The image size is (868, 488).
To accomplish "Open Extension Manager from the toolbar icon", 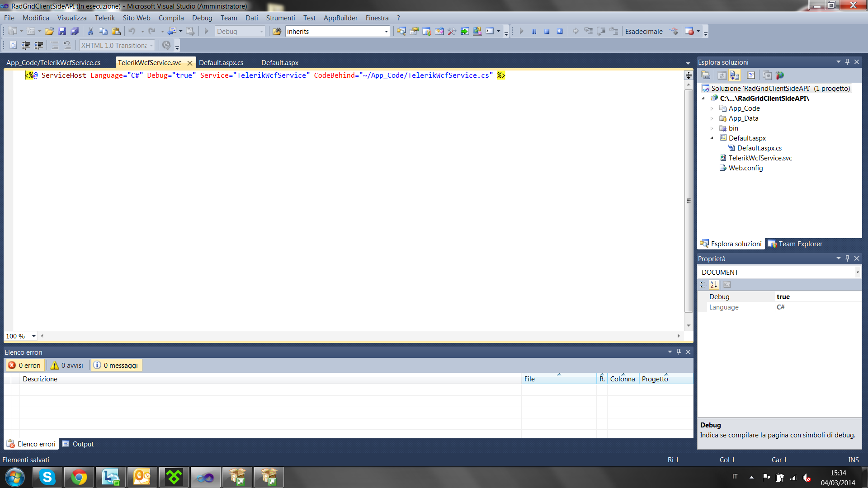I will 477,31.
